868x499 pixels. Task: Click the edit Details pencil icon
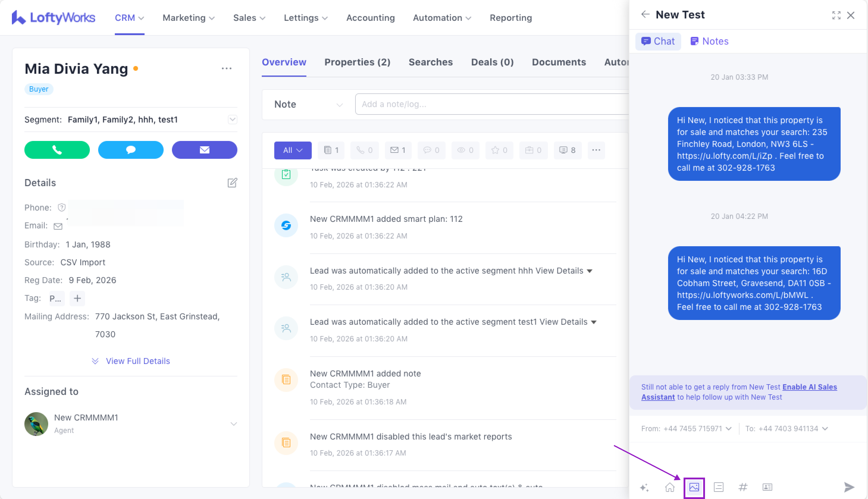click(232, 183)
